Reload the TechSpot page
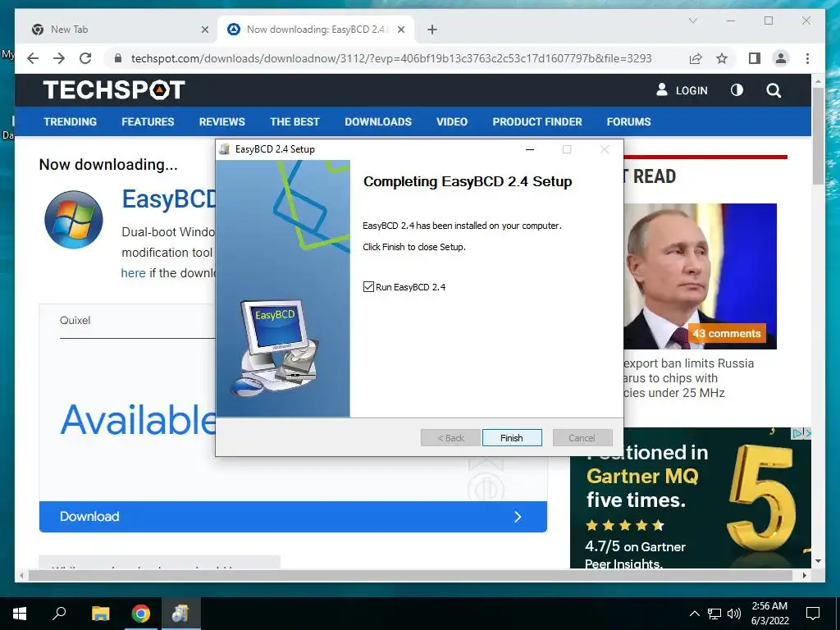 (85, 58)
